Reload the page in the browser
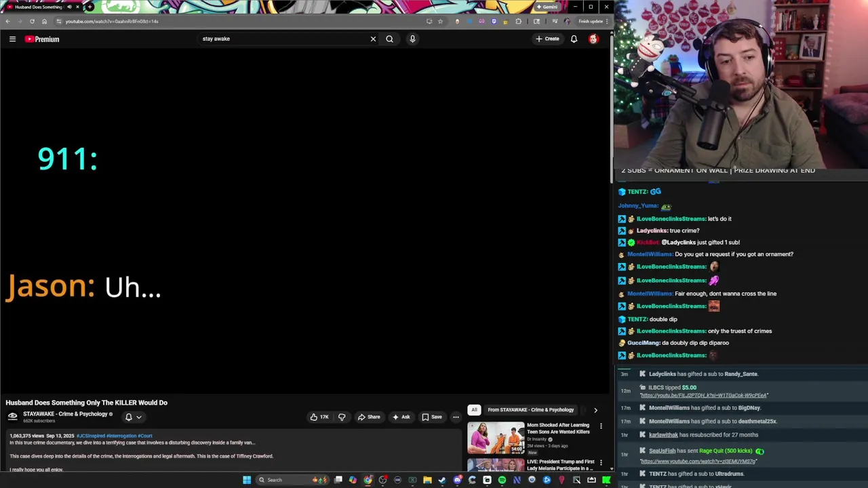This screenshot has height=488, width=868. 32,21
